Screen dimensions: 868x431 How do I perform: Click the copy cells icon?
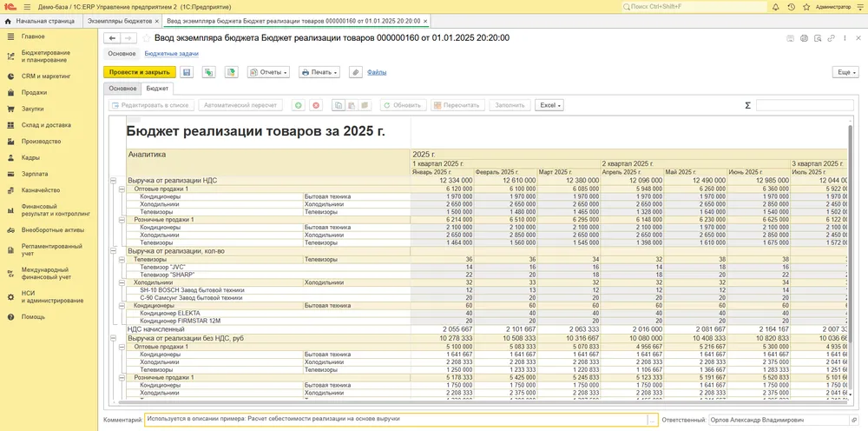pyautogui.click(x=339, y=105)
